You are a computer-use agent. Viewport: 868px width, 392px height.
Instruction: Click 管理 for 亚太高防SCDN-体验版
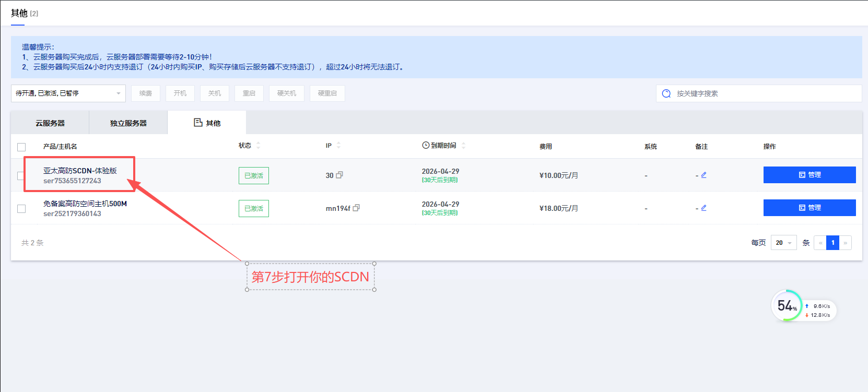(x=809, y=175)
